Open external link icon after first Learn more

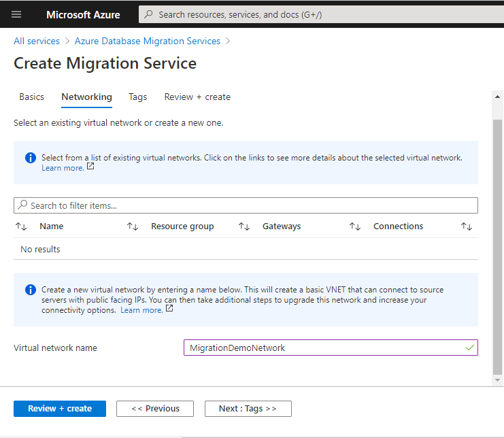pyautogui.click(x=90, y=166)
